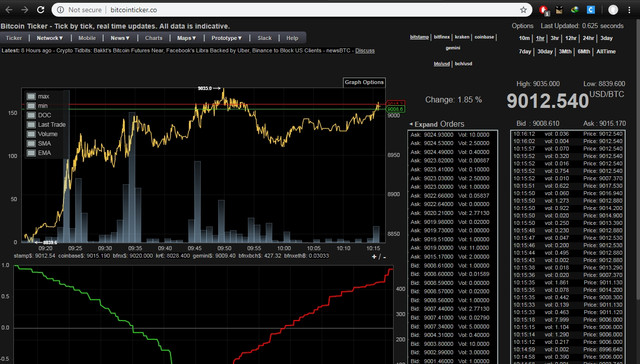Open the Chrome three-dot menu
This screenshot has width=640, height=364.
tap(629, 10)
